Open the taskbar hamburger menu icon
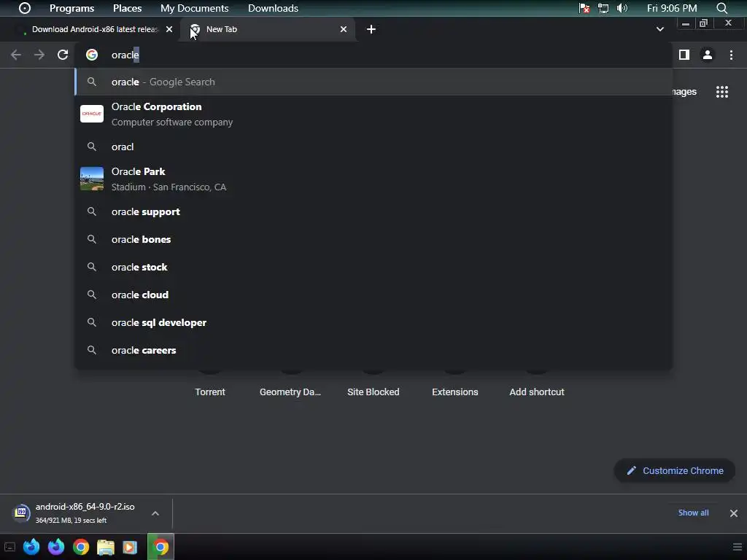The width and height of the screenshot is (747, 560). click(x=738, y=547)
